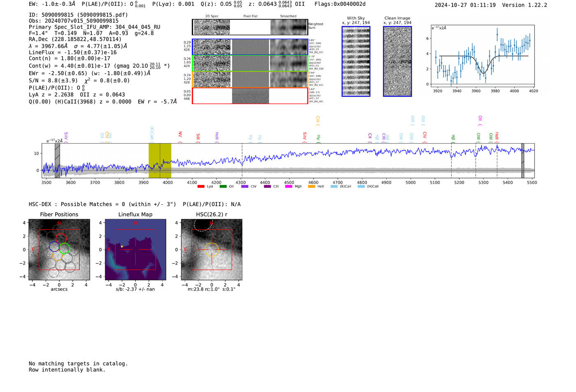
Task: Click the 'P(LAE)/P(OII): N/A' text
Action: point(212,204)
